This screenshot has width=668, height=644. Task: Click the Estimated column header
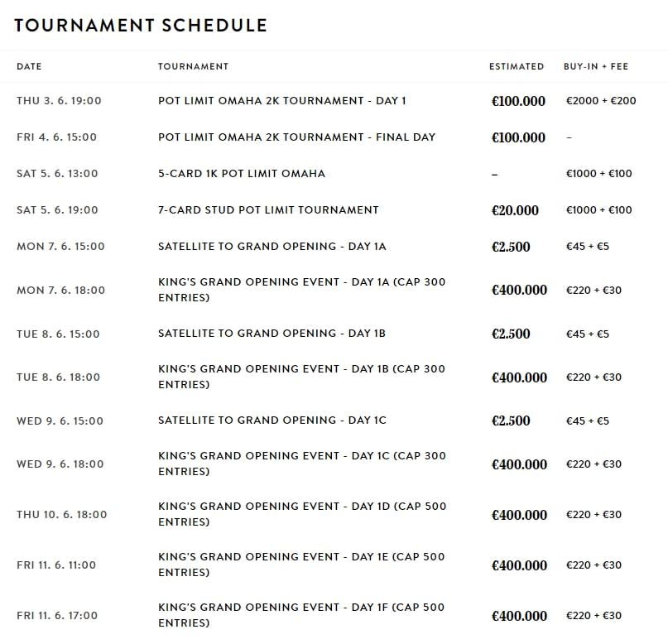(517, 66)
